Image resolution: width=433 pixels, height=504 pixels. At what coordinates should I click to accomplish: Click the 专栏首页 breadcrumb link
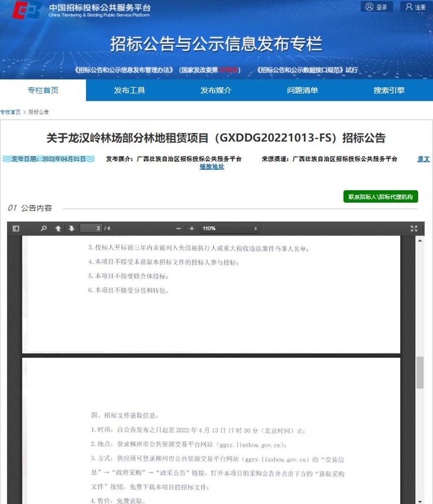(10, 112)
